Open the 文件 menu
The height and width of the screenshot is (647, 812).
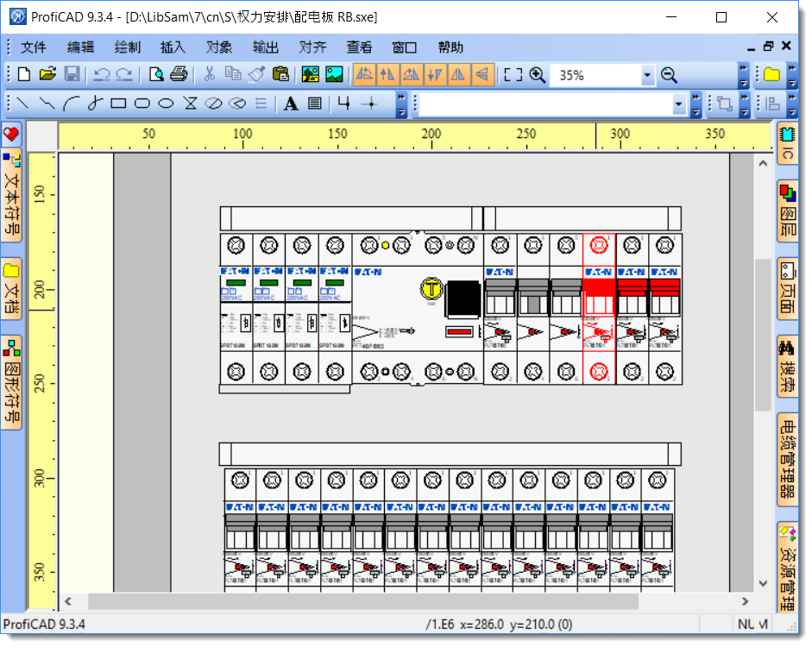[x=33, y=47]
